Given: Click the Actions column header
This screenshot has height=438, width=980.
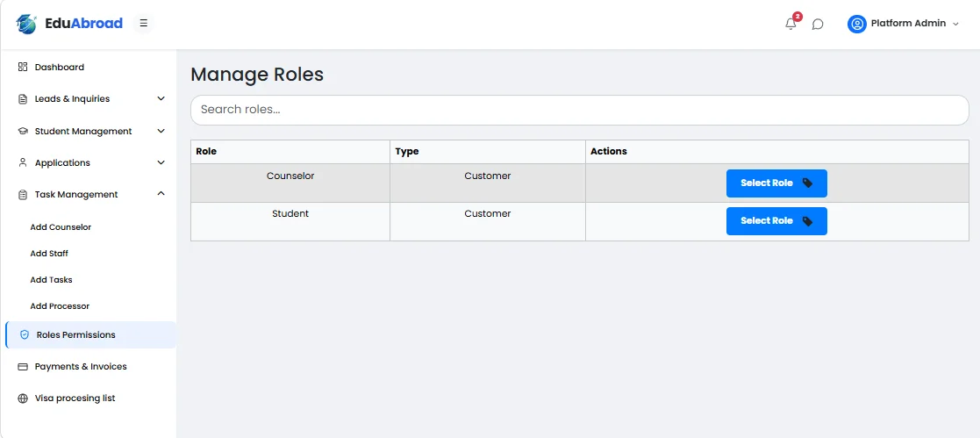Looking at the screenshot, I should tap(776, 152).
